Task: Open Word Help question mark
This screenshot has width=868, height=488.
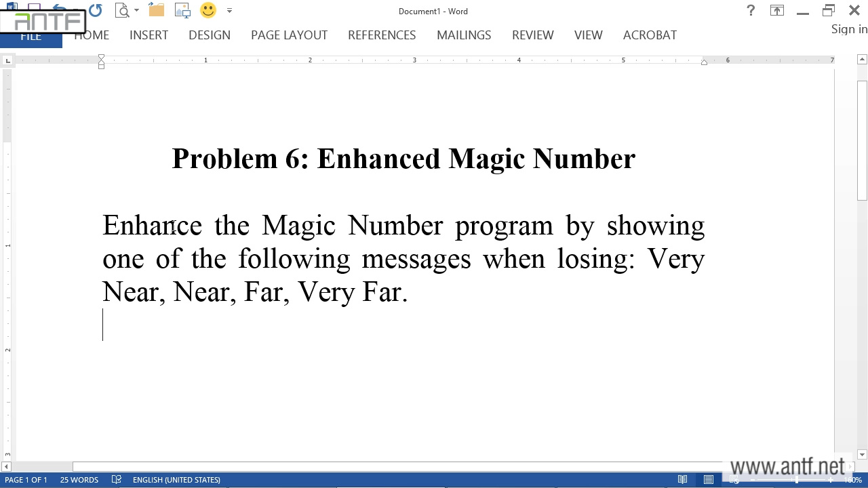Action: [751, 10]
